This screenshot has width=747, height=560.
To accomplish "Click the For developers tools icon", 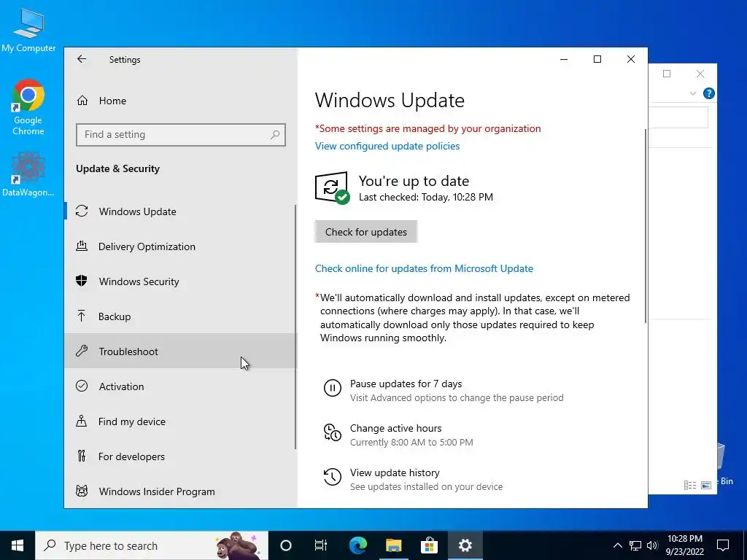I will coord(82,456).
